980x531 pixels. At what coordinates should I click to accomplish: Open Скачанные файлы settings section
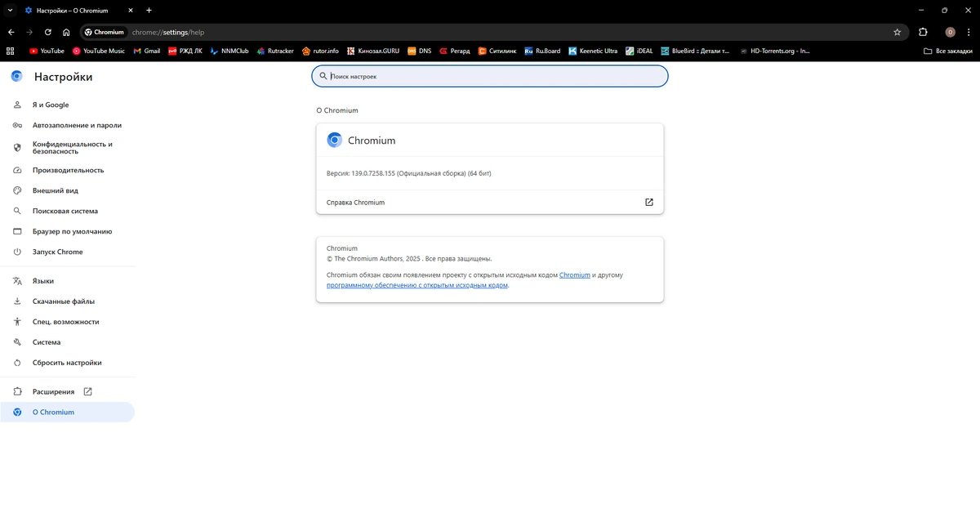pos(67,301)
